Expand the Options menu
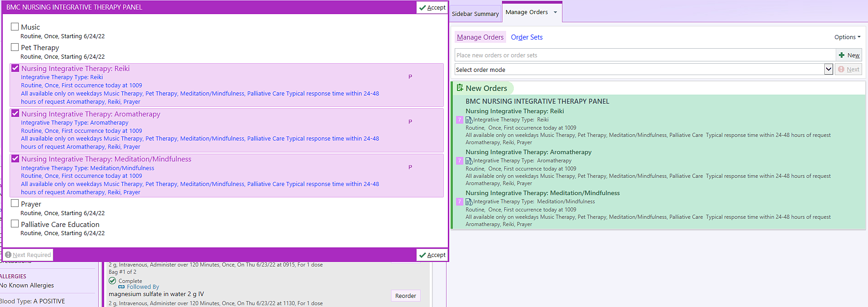This screenshot has width=868, height=307. [x=847, y=37]
